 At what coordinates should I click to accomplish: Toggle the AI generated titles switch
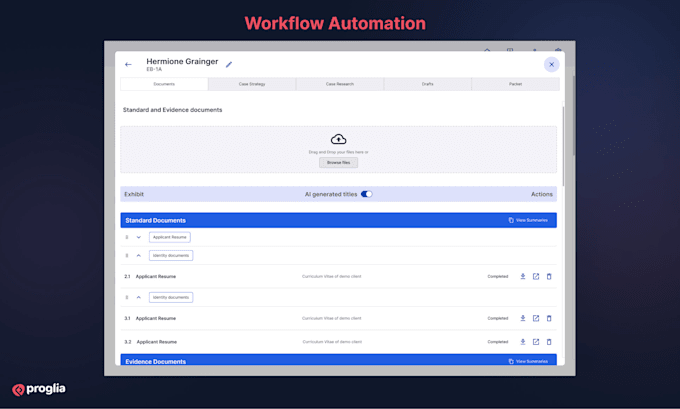(366, 194)
